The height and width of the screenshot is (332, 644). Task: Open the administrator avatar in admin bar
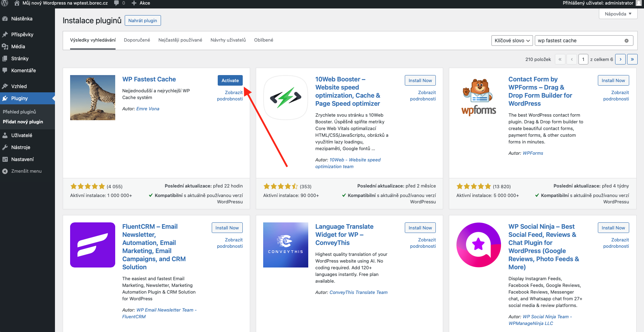pyautogui.click(x=638, y=3)
